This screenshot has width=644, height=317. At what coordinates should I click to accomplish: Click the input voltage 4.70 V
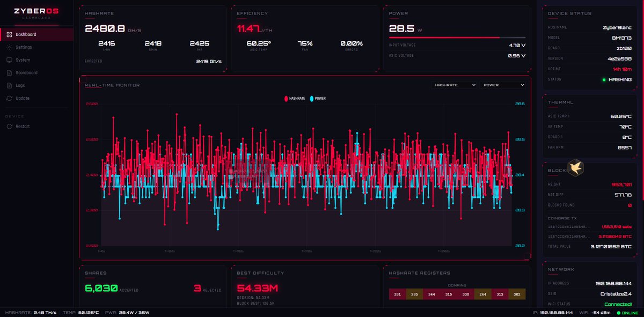[517, 46]
